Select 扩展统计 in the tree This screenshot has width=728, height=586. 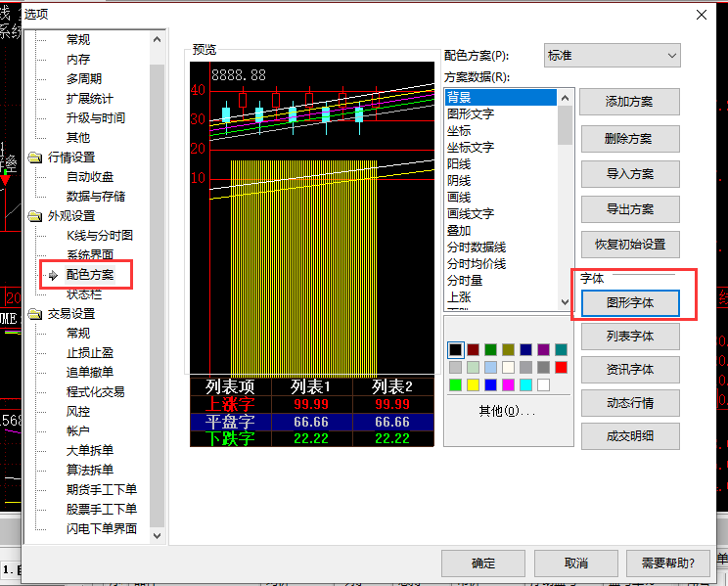[x=90, y=99]
